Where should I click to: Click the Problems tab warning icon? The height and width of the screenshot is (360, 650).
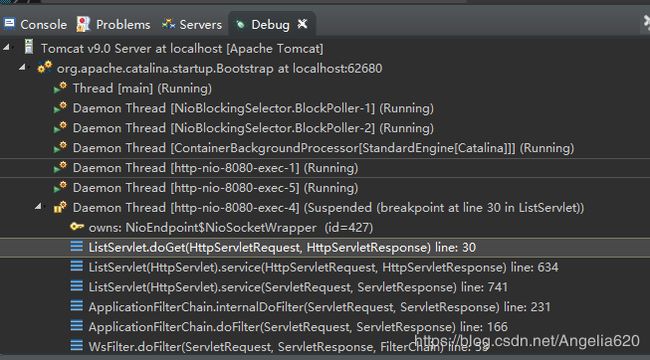pyautogui.click(x=83, y=24)
